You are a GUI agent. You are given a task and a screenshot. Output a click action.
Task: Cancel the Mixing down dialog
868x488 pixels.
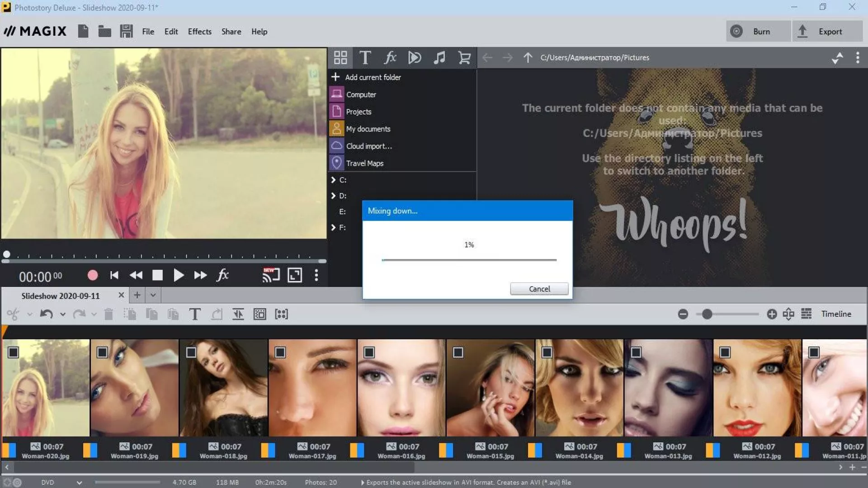539,289
